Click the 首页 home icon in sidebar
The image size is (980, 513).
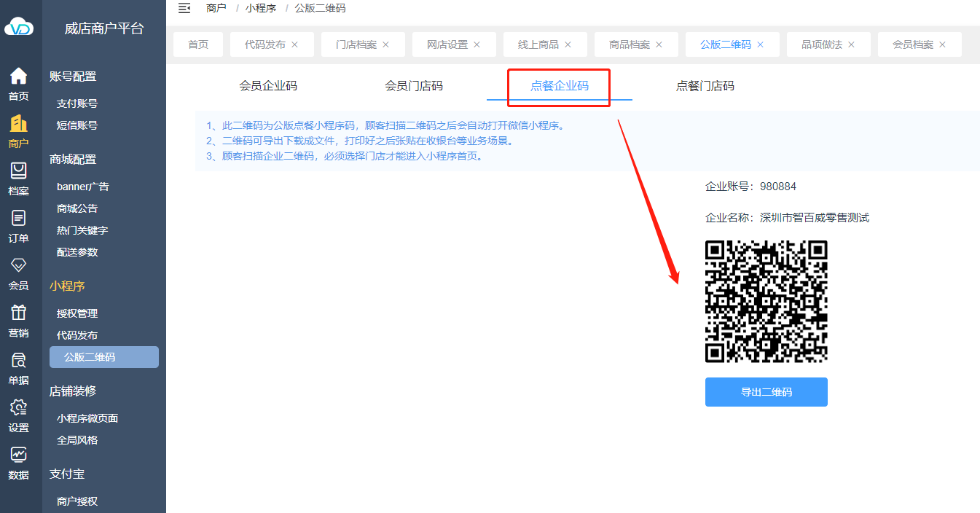tap(18, 77)
